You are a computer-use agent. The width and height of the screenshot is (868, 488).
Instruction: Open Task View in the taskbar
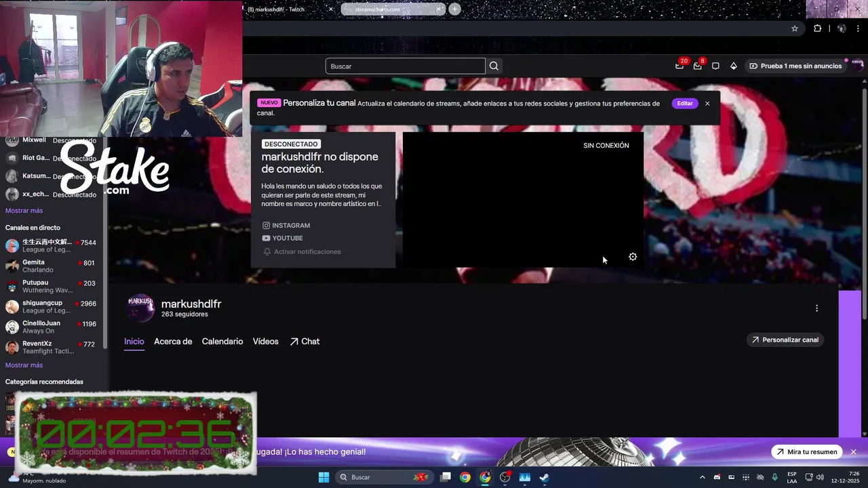click(446, 477)
